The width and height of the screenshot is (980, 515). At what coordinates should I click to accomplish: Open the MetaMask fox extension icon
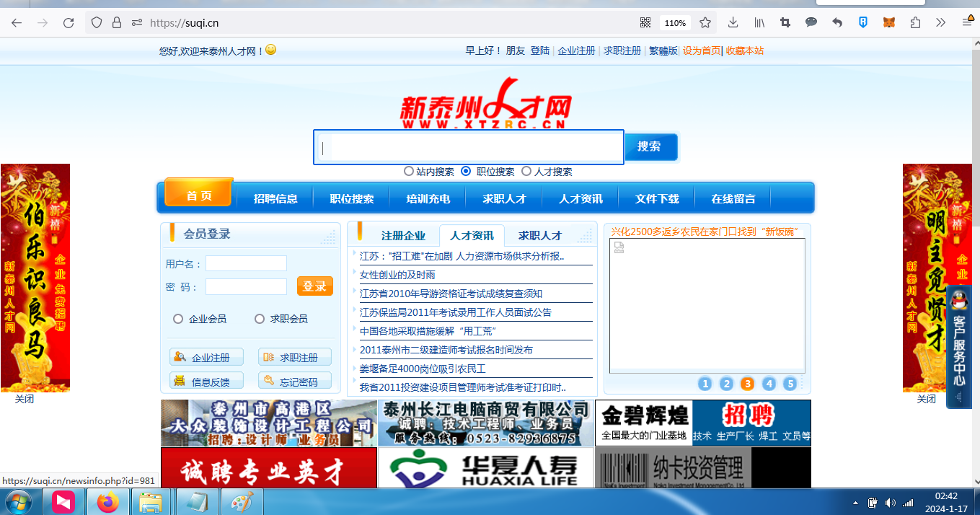pyautogui.click(x=889, y=22)
